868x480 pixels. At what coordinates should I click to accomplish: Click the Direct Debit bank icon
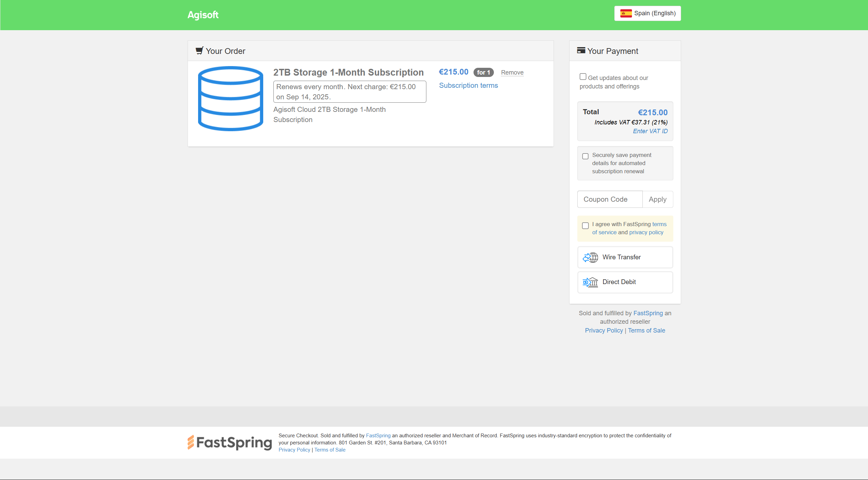590,282
